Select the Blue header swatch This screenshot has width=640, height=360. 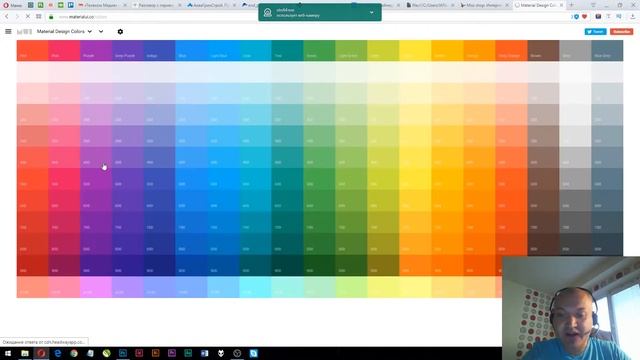191,51
